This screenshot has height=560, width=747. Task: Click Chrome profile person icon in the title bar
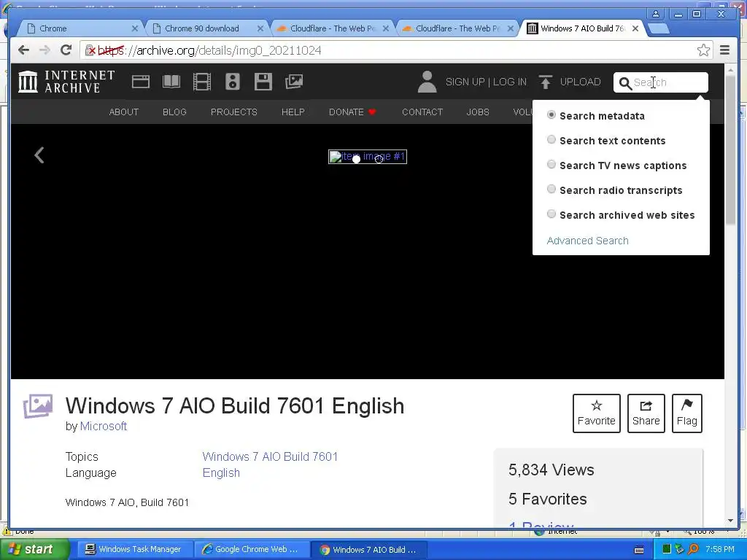[656, 14]
